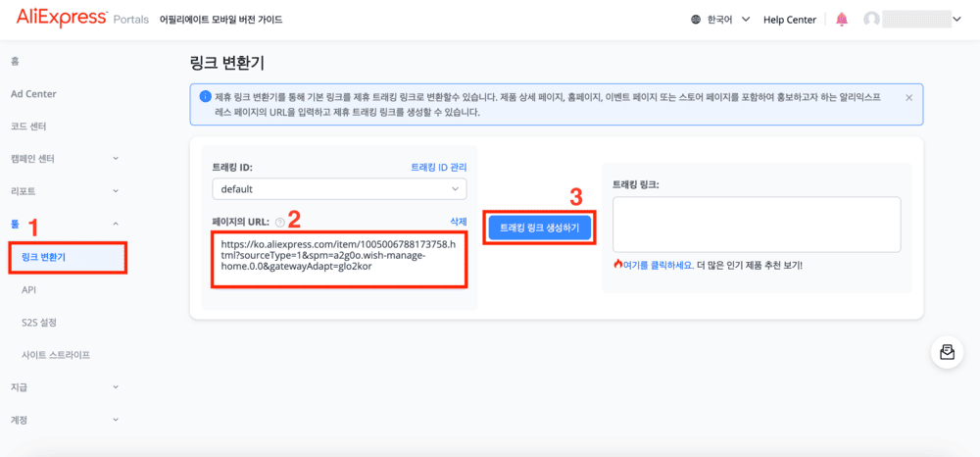The width and height of the screenshot is (980, 457).
Task: Open the 트래킹 ID 관리 link
Action: tap(439, 168)
